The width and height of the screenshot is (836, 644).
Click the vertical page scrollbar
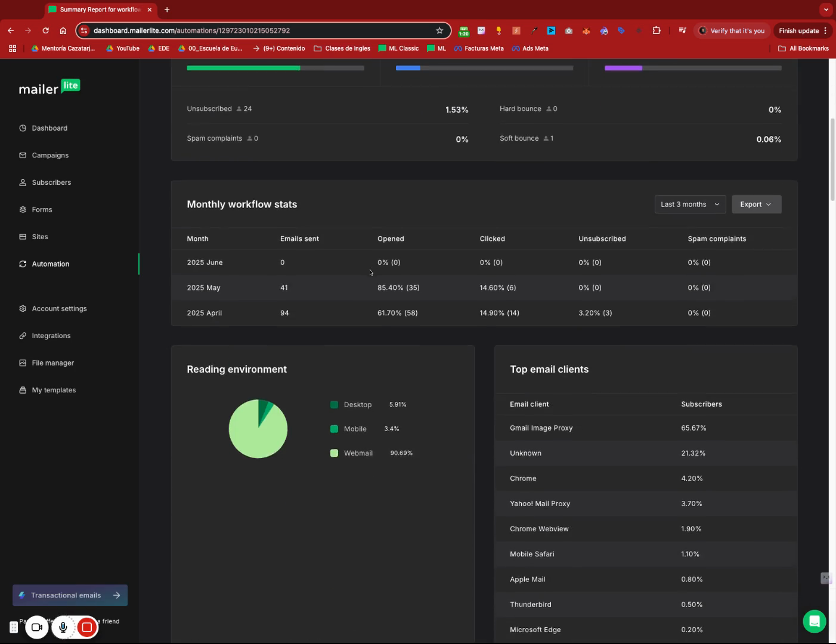[x=832, y=159]
